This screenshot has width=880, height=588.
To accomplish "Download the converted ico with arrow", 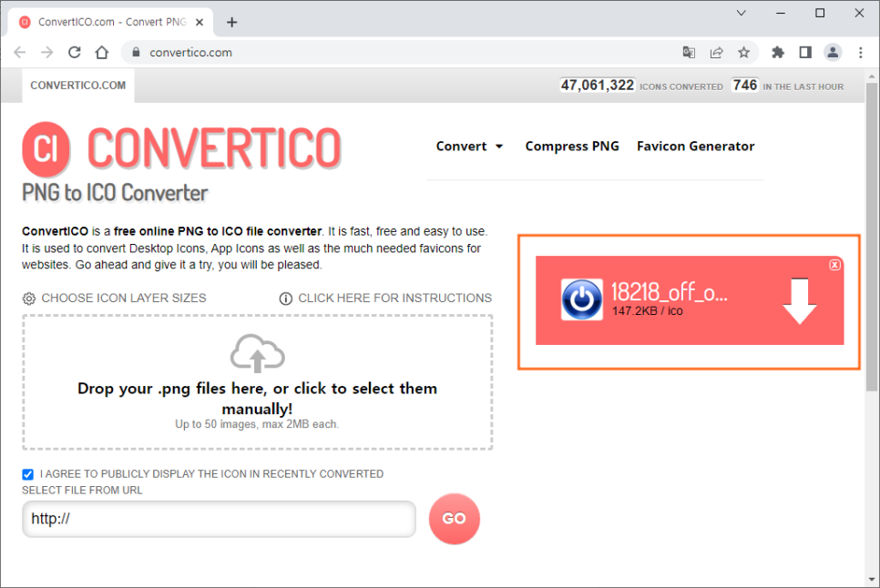I will 799,300.
